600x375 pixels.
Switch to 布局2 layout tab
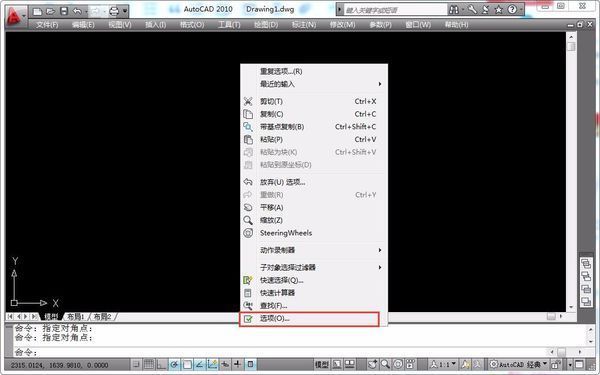(x=102, y=316)
